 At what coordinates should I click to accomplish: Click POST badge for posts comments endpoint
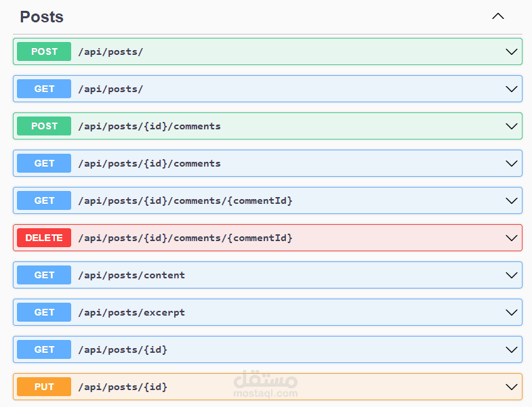pyautogui.click(x=44, y=126)
